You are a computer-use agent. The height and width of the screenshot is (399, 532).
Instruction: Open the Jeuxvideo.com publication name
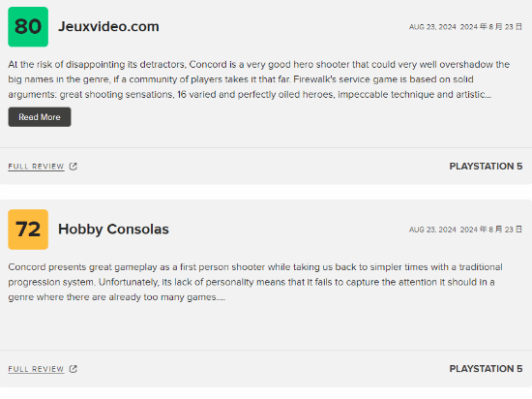point(108,27)
